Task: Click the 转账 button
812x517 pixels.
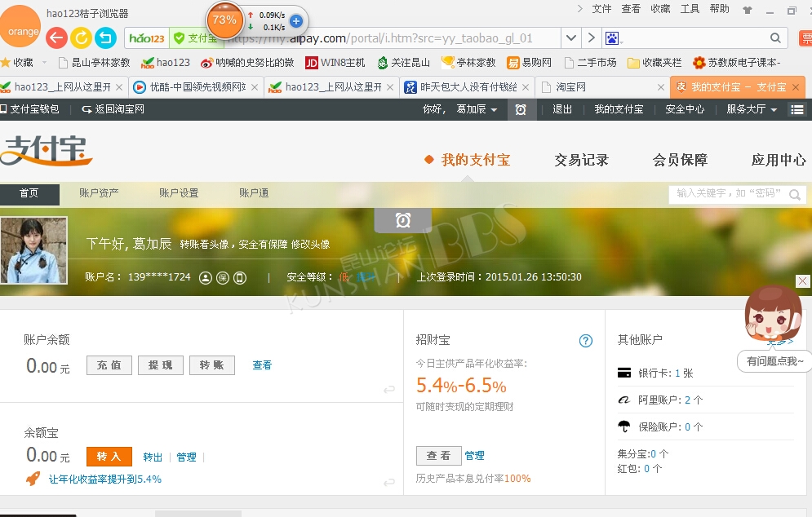Action: click(212, 365)
